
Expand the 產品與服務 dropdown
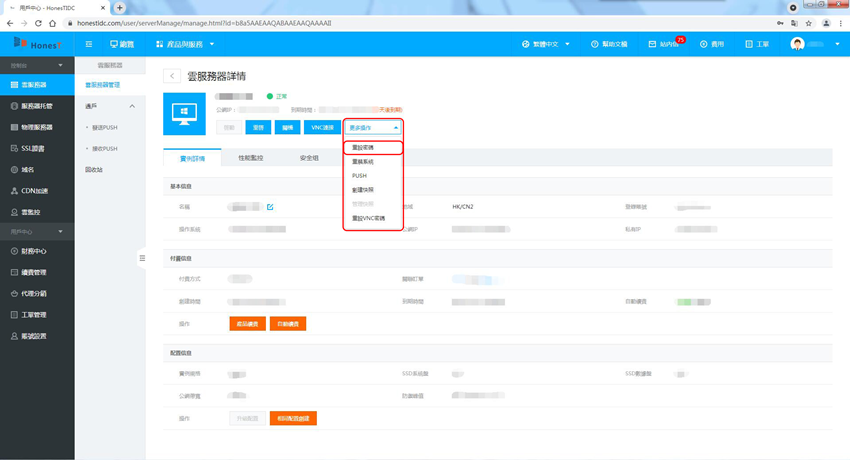coord(185,44)
